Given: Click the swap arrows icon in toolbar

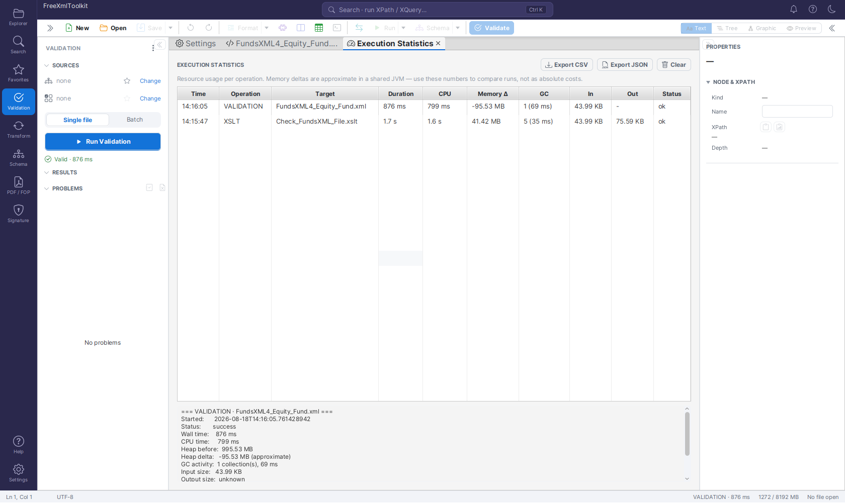Looking at the screenshot, I should pos(359,28).
